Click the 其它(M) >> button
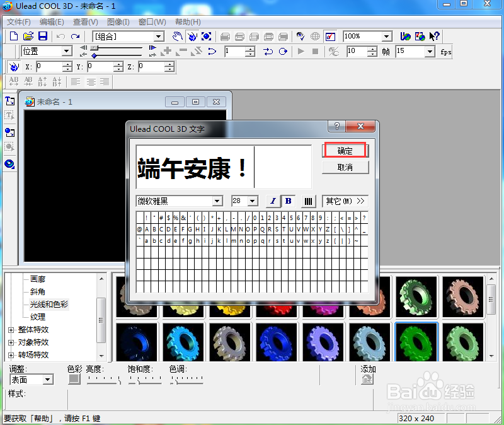 click(345, 201)
